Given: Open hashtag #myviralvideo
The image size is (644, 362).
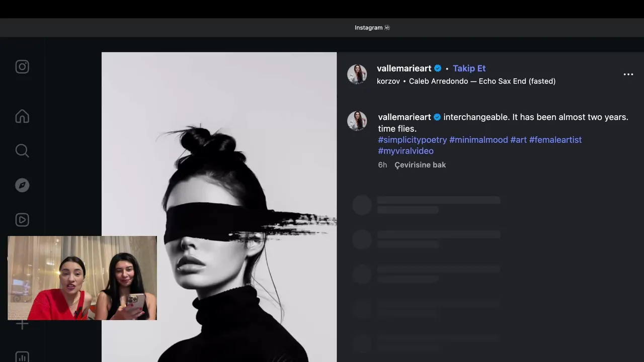Looking at the screenshot, I should coord(406,151).
